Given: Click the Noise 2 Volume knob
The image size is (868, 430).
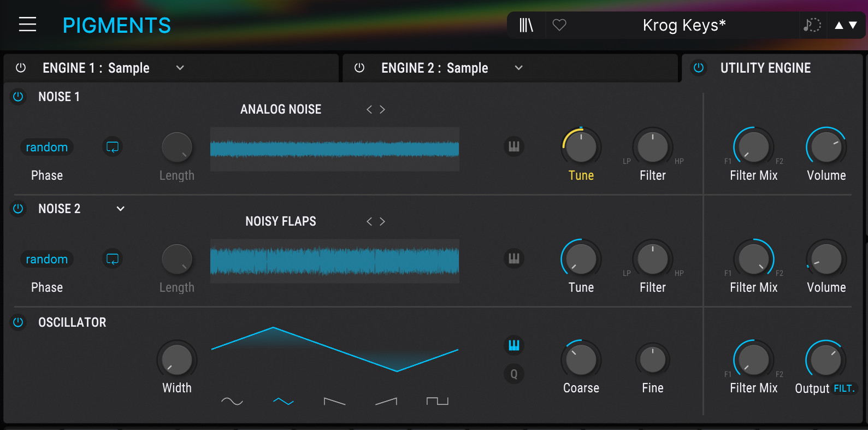Looking at the screenshot, I should click(826, 260).
